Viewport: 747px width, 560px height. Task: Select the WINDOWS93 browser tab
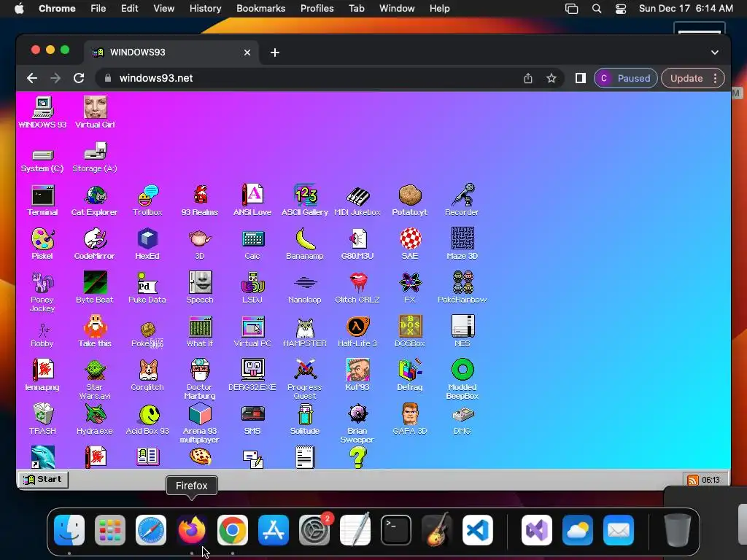pyautogui.click(x=171, y=52)
